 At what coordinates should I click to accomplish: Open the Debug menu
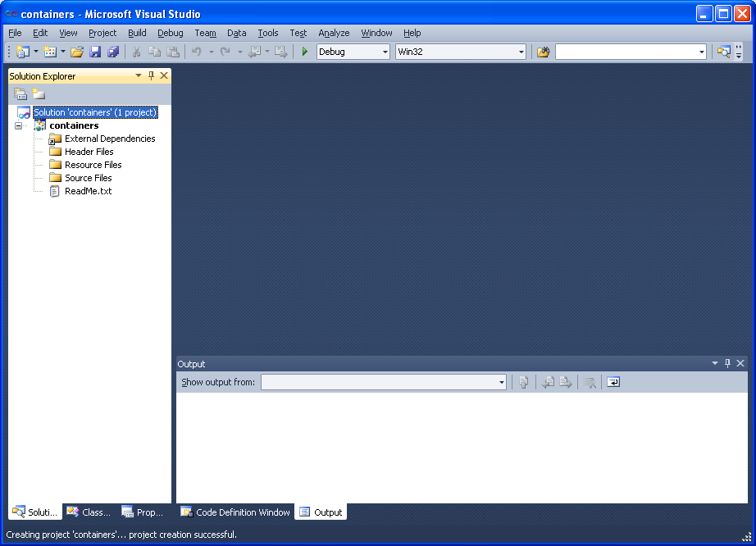coord(171,33)
